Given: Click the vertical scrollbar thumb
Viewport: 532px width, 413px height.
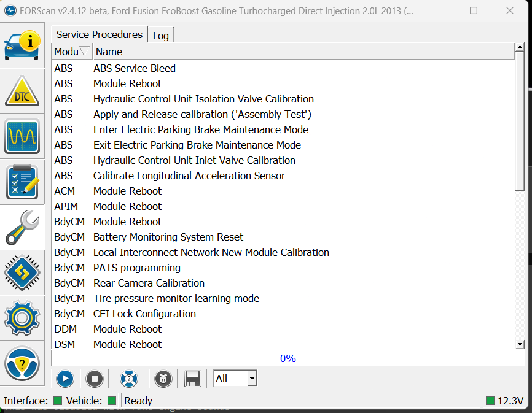Looking at the screenshot, I should tap(520, 121).
